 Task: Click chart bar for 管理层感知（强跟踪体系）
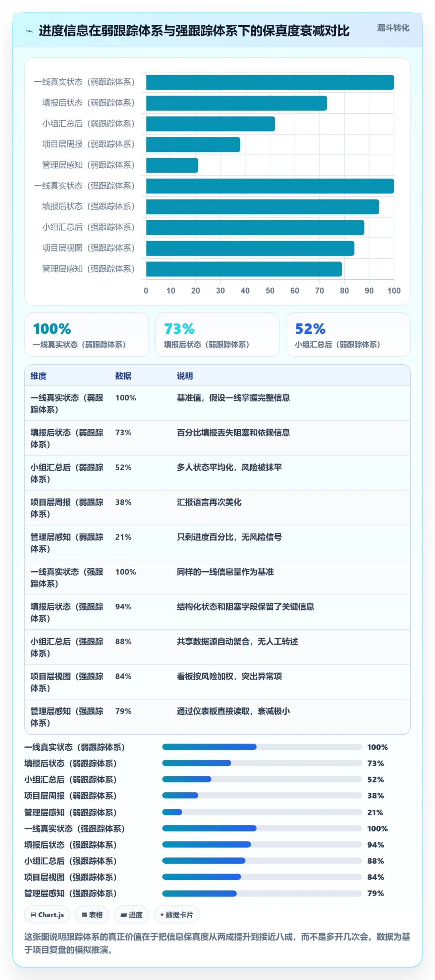244,269
